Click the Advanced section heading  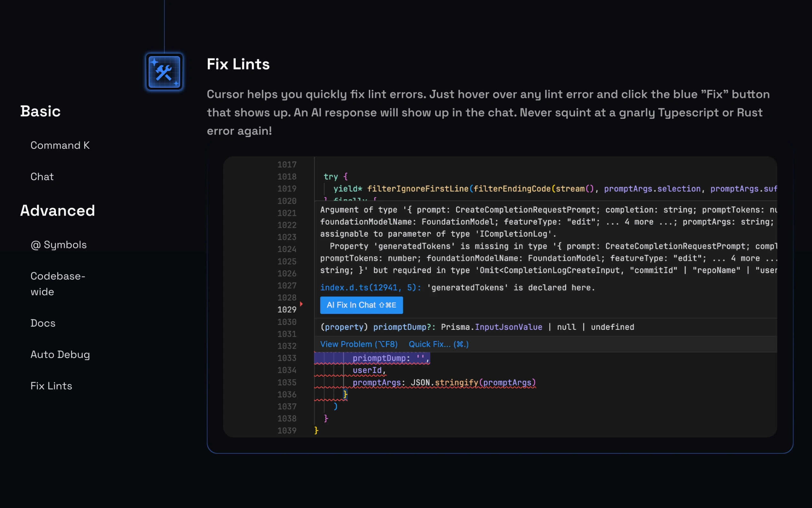pos(58,210)
